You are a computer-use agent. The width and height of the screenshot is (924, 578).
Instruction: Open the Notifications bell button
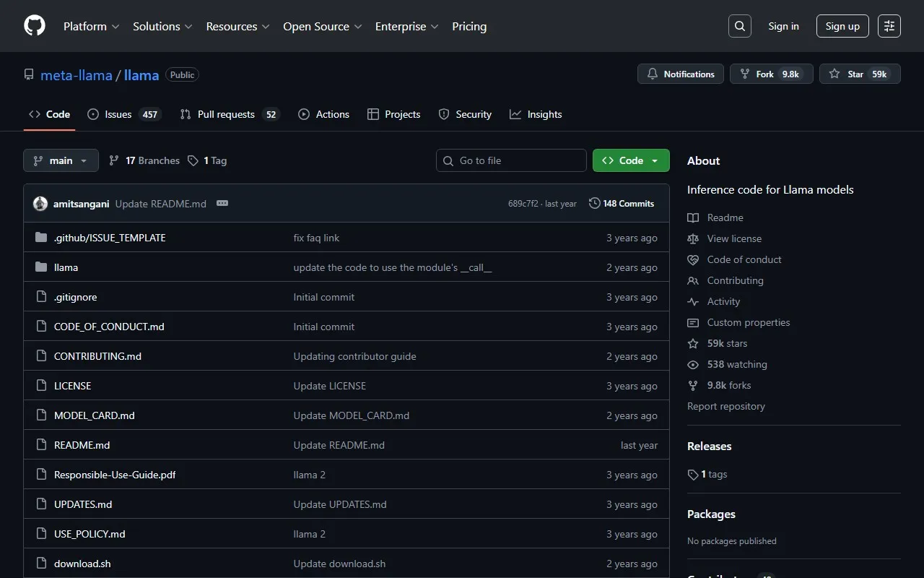click(680, 74)
